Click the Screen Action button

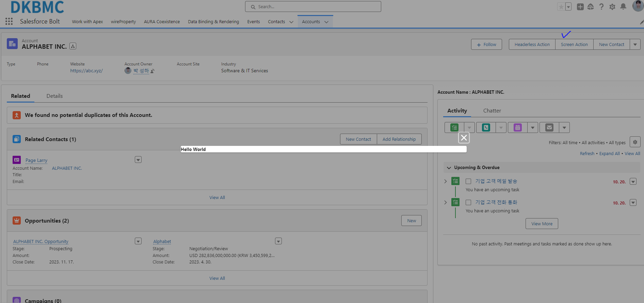(x=574, y=45)
